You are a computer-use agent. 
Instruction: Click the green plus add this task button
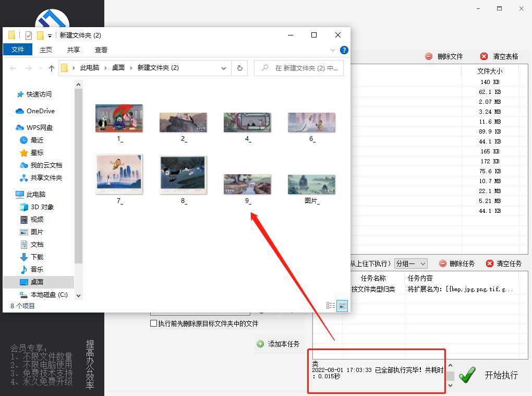tap(260, 344)
